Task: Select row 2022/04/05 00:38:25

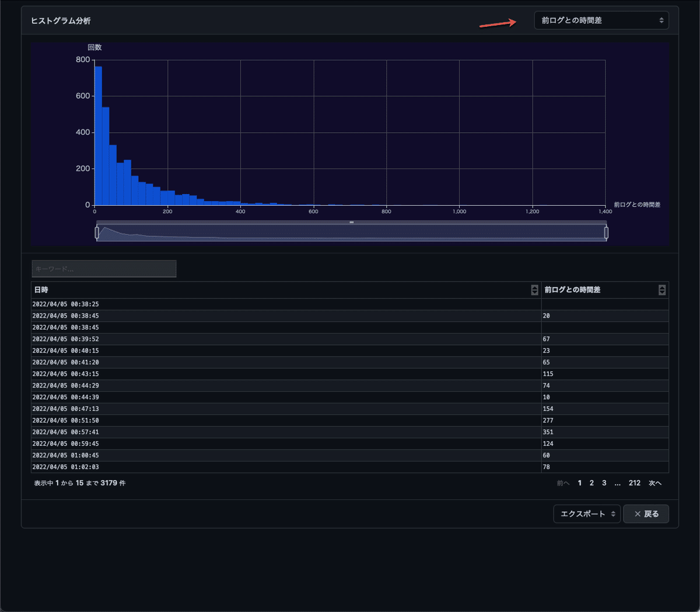Action: click(x=350, y=304)
